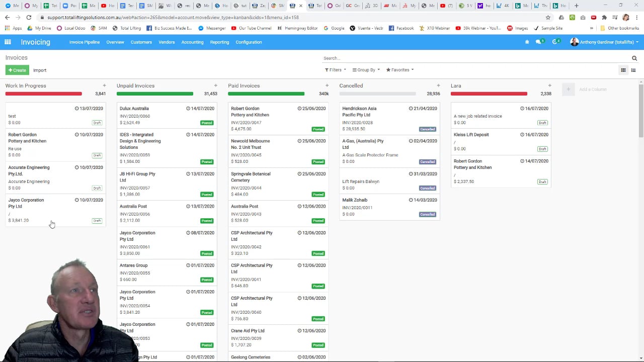Open the Kleiss Lift Deposit card

click(501, 142)
